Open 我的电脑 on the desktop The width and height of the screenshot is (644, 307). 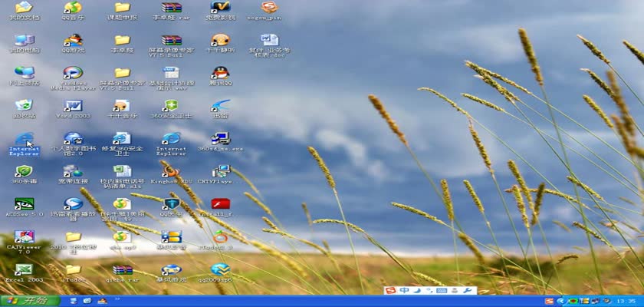coord(25,44)
